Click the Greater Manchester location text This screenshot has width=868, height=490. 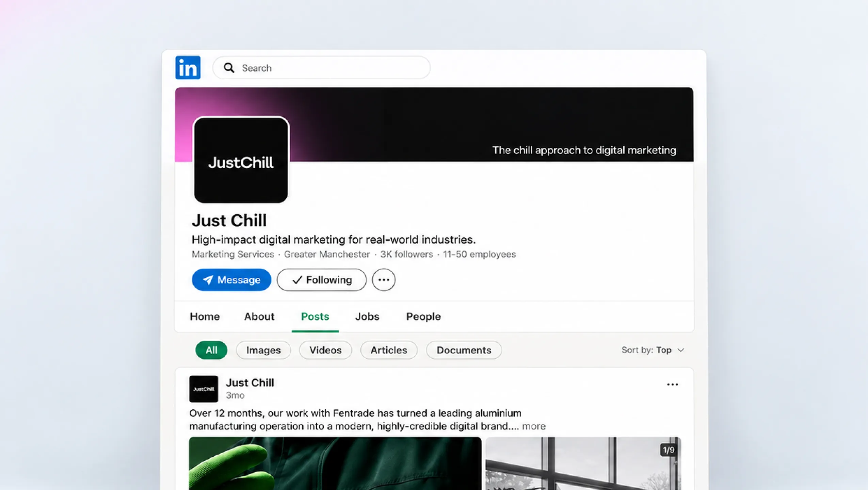pos(327,254)
